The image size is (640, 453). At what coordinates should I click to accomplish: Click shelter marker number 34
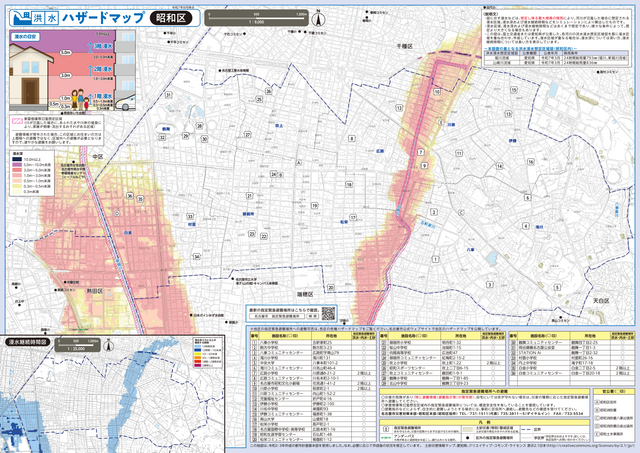click(197, 257)
